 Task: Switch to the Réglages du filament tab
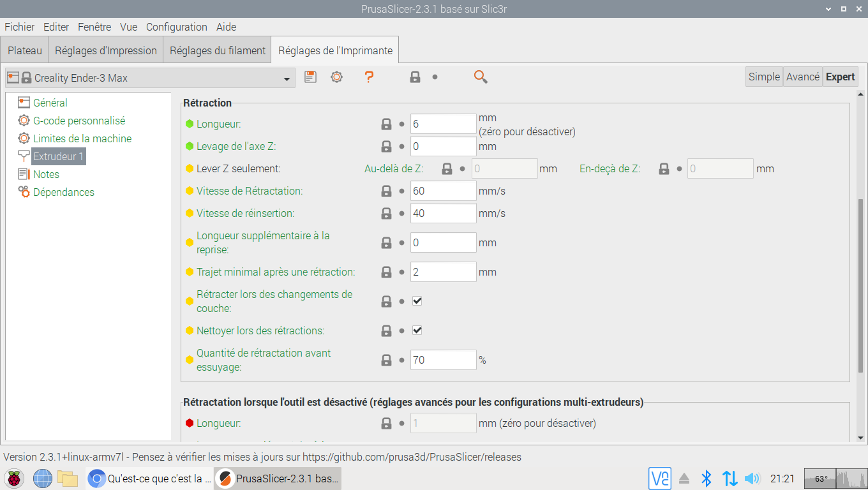click(218, 50)
